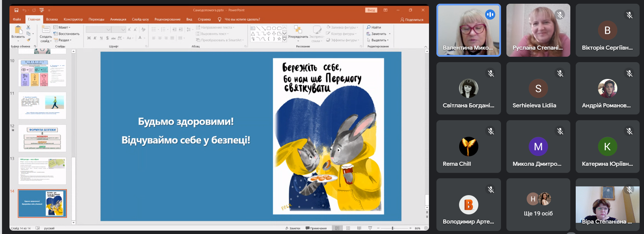Switch to the Переходы tab
Screen dimensions: 644x234
[x=96, y=19]
